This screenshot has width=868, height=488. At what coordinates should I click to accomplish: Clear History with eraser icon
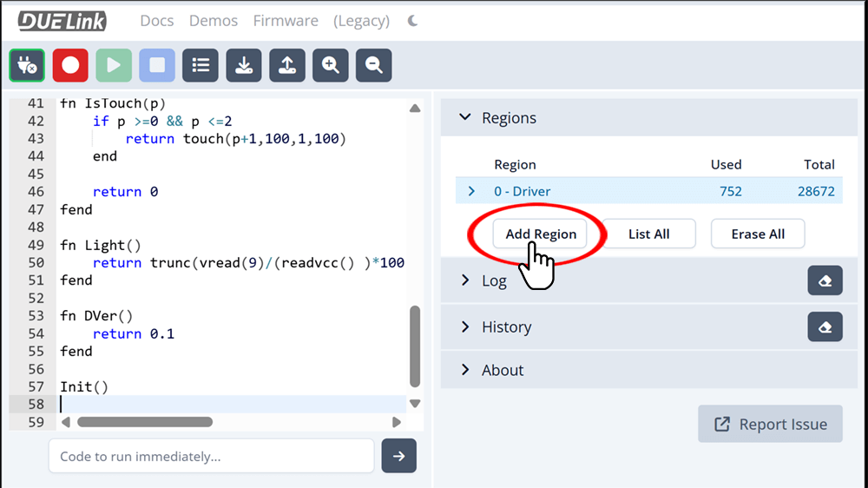[x=825, y=327]
